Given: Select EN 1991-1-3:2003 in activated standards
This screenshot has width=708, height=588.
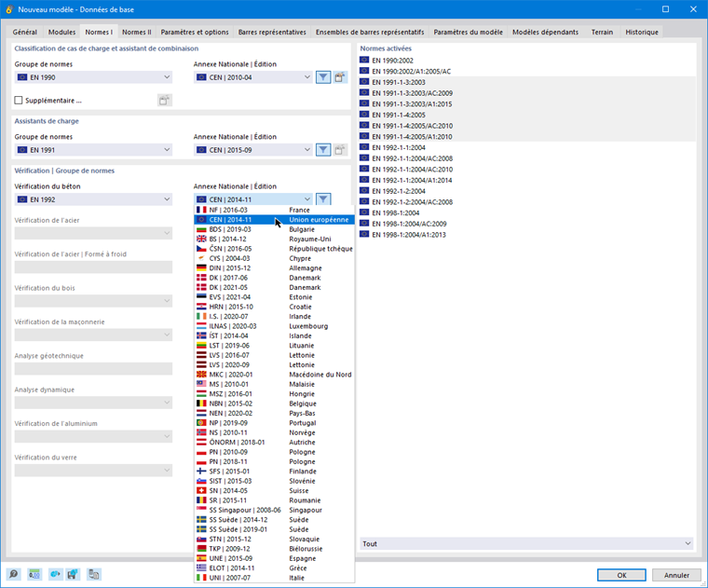Looking at the screenshot, I should point(526,82).
